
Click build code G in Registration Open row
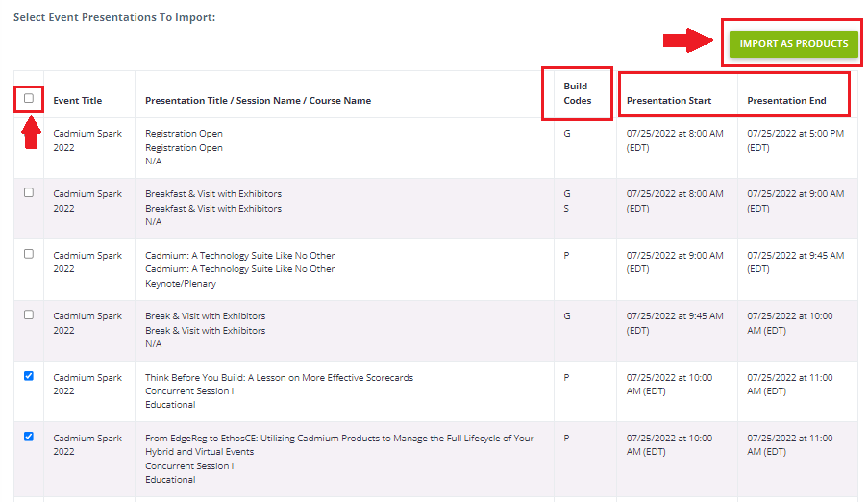click(x=567, y=134)
